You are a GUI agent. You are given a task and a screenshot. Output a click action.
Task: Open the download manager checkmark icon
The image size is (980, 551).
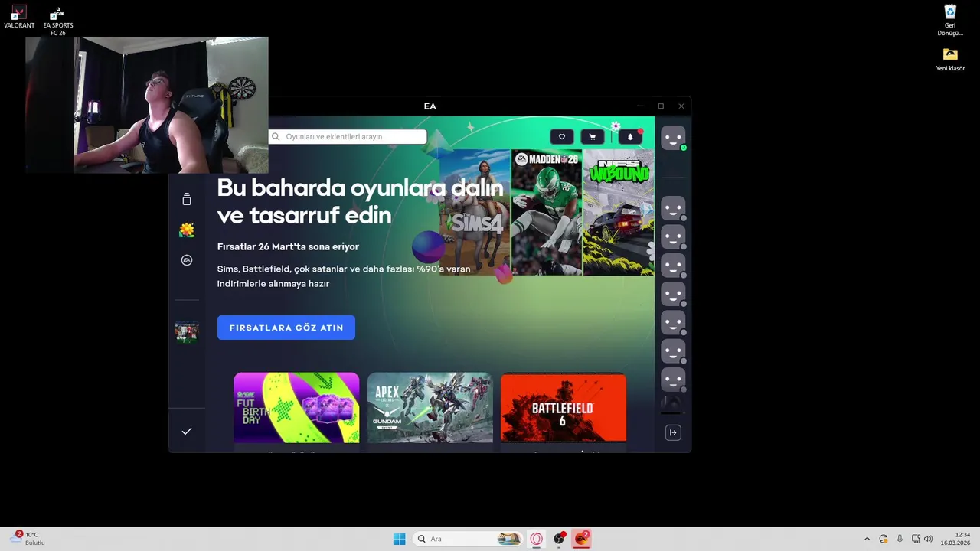click(x=187, y=432)
